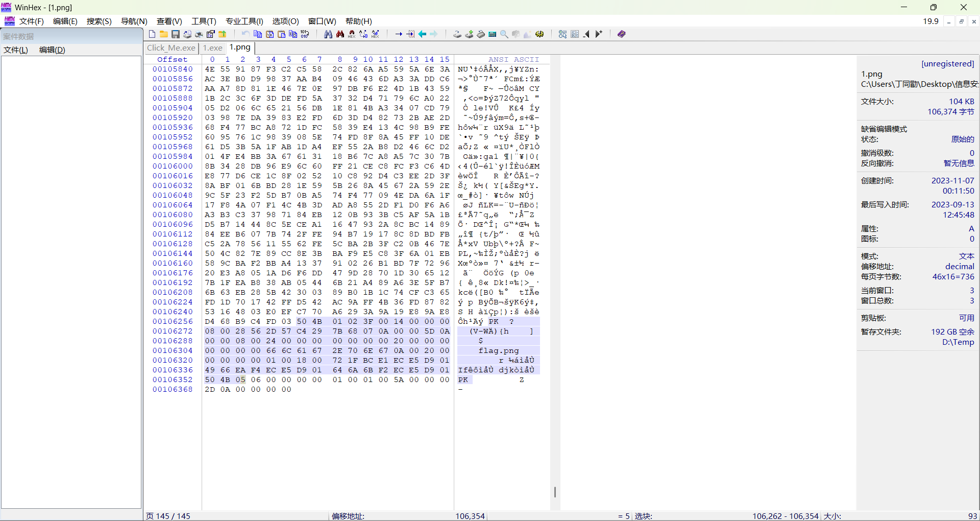Click the [unregistered] label
This screenshot has height=521, width=980.
coord(947,64)
